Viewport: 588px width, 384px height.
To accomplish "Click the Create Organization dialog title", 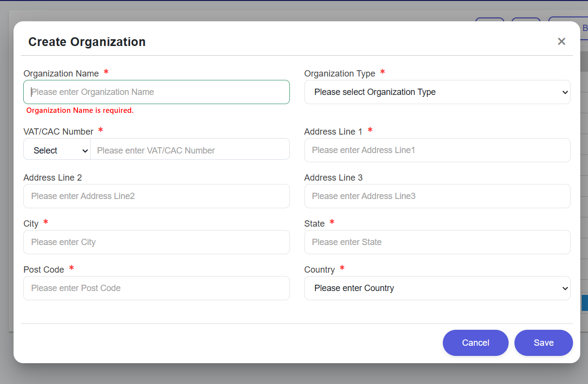I will (87, 42).
